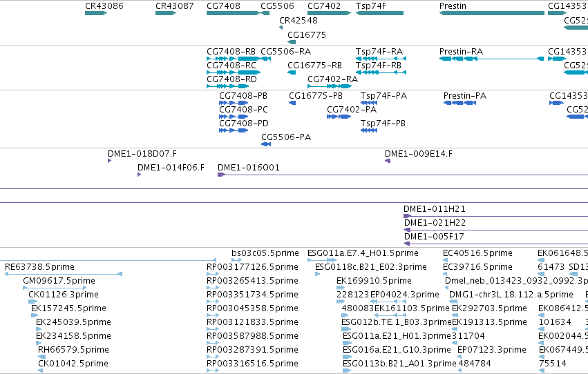Viewport: 588px width, 374px height.
Task: Select the CR43086 gene arrow
Action: (x=96, y=13)
